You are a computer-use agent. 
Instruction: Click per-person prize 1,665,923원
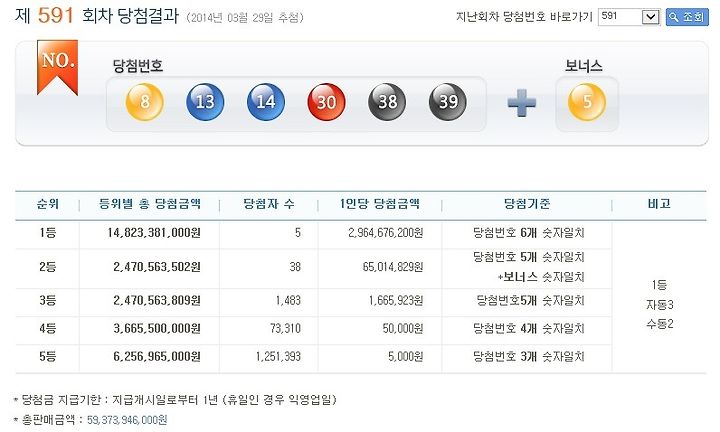tap(396, 301)
